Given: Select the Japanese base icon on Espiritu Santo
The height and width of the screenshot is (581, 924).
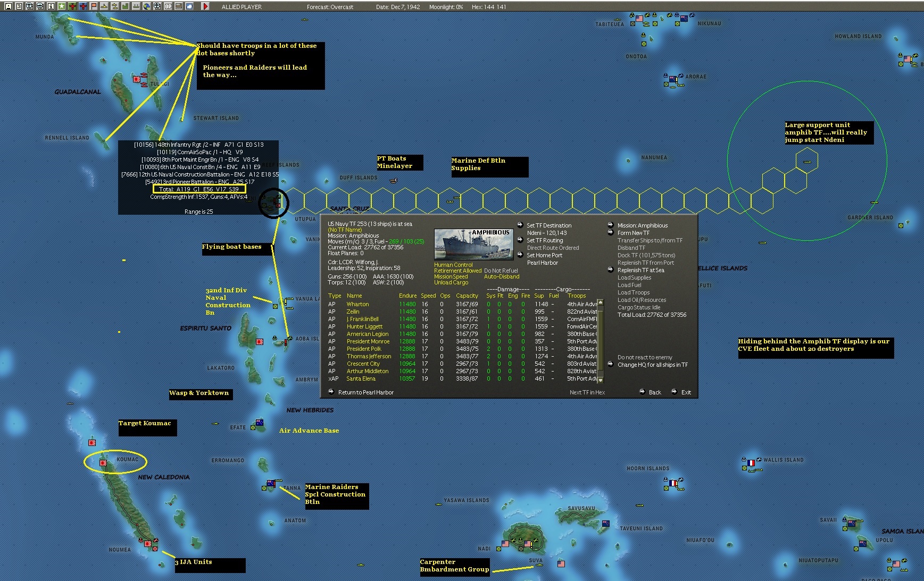Looking at the screenshot, I should coord(260,342).
